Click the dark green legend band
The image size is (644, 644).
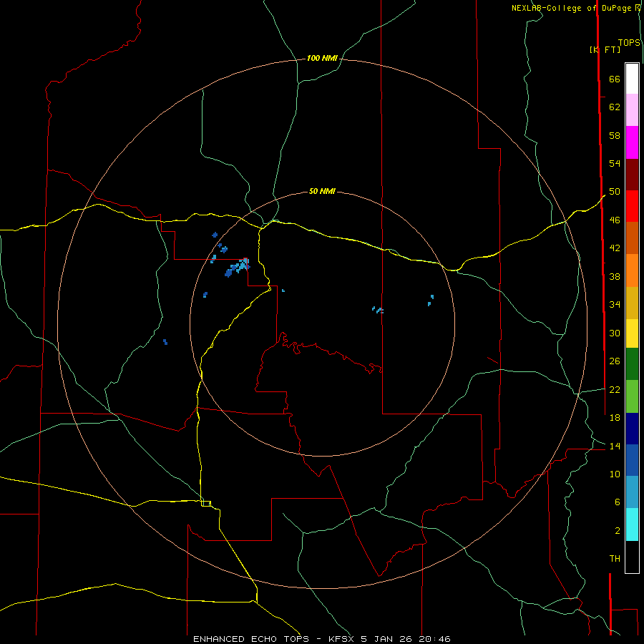(x=632, y=364)
